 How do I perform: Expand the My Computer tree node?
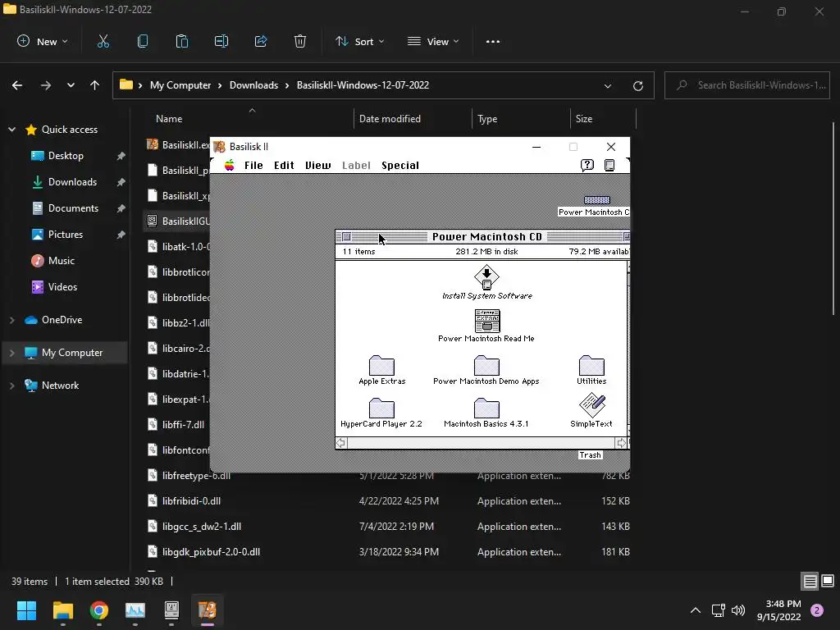coord(11,353)
